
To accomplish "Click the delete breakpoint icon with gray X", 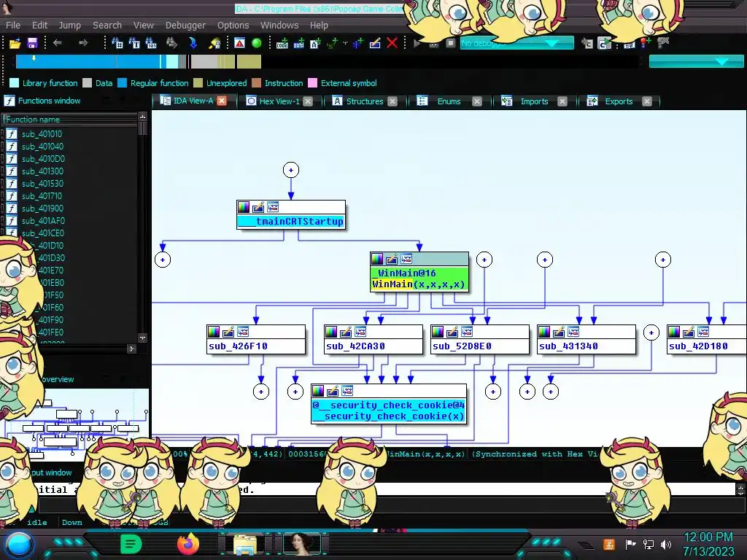I will click(x=662, y=43).
